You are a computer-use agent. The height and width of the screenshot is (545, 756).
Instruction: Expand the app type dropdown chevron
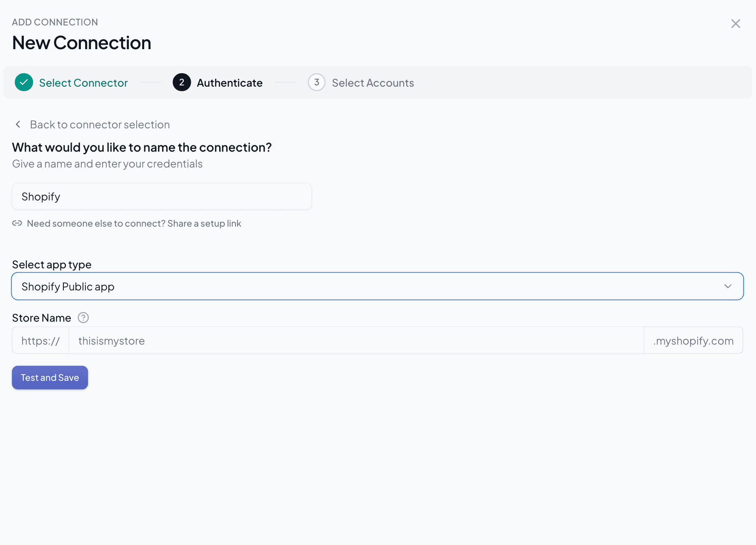coord(728,286)
